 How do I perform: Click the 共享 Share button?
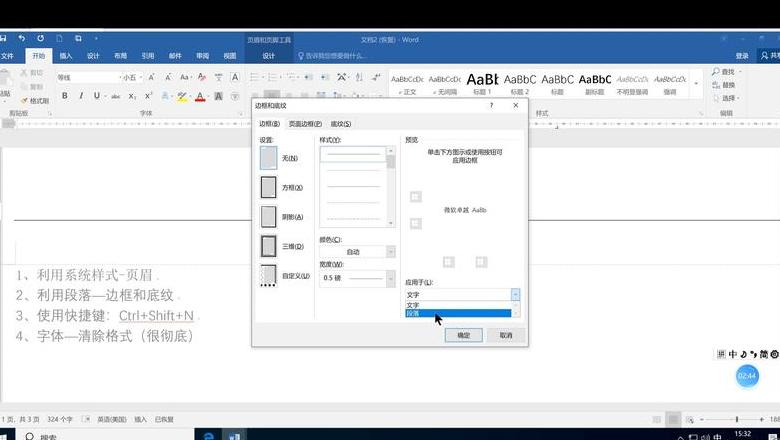click(x=770, y=56)
